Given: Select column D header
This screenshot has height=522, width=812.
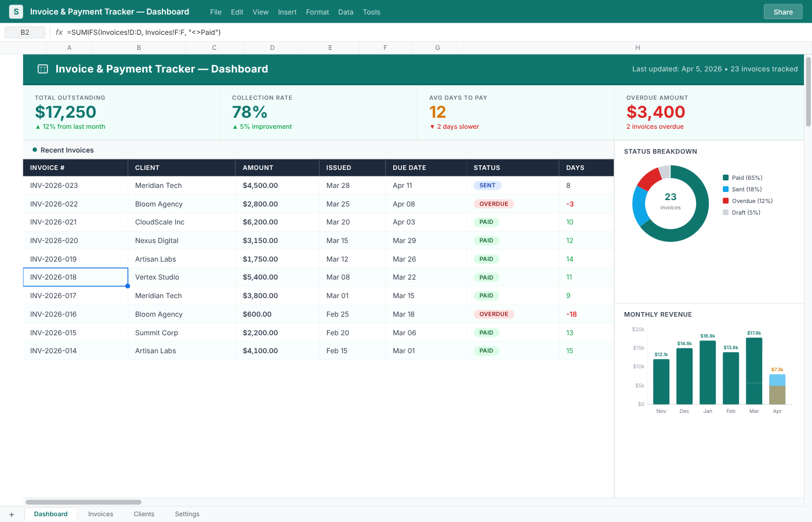Looking at the screenshot, I should [x=272, y=48].
